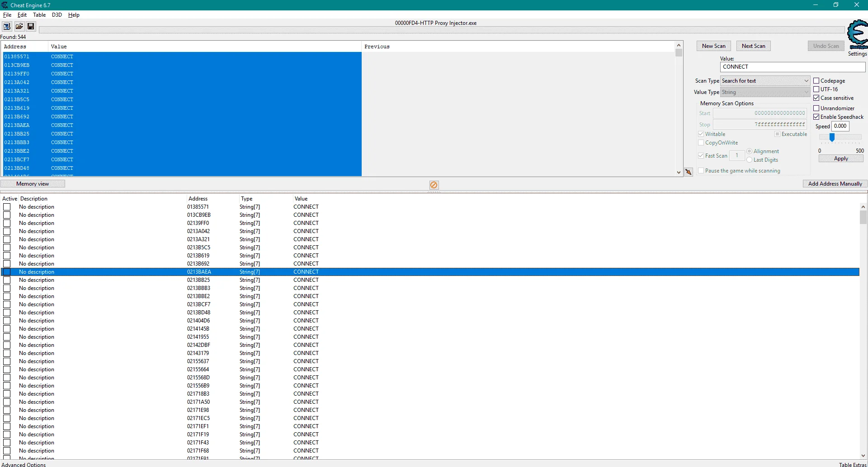Image resolution: width=868 pixels, height=467 pixels.
Task: Click the Value cell for address 02171EC5
Action: tap(306, 418)
